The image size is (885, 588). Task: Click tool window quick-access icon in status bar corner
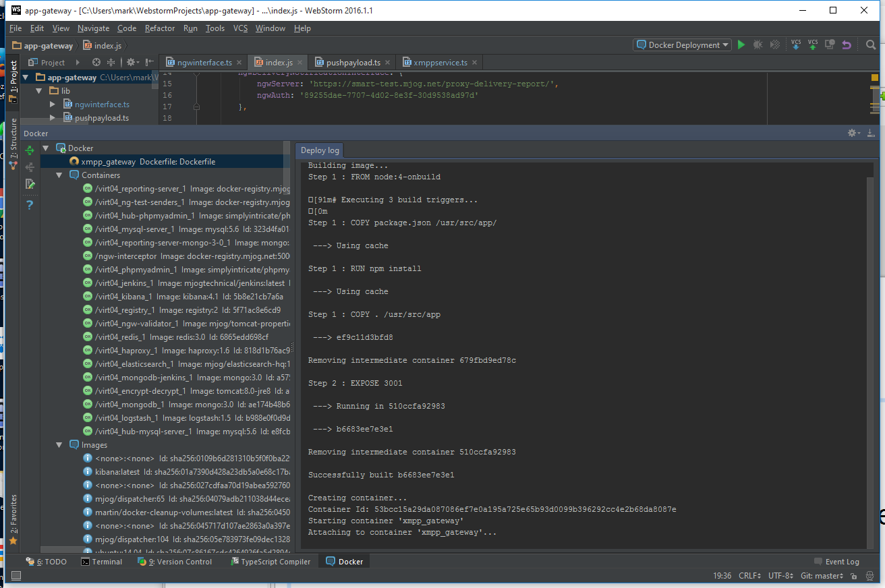coord(16,576)
